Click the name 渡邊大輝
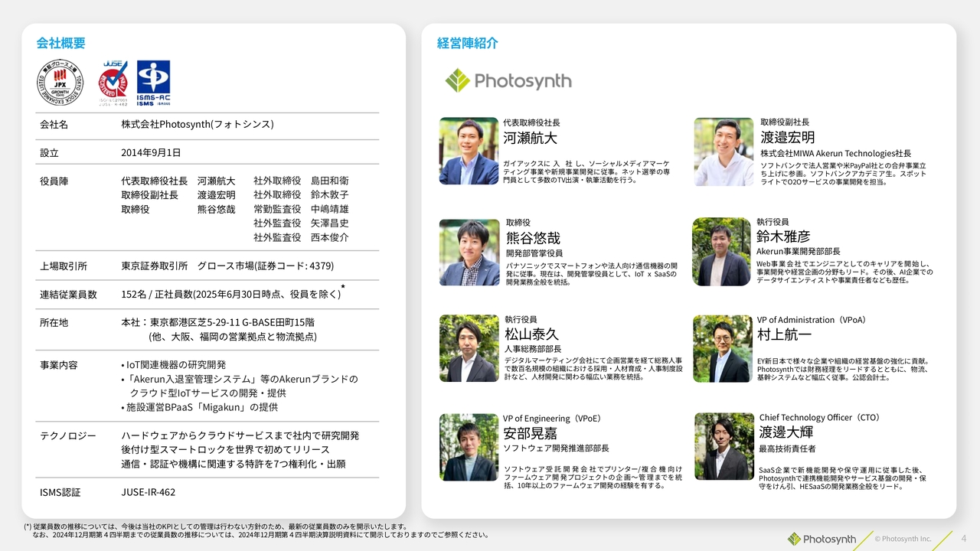The height and width of the screenshot is (551, 980). pos(786,433)
